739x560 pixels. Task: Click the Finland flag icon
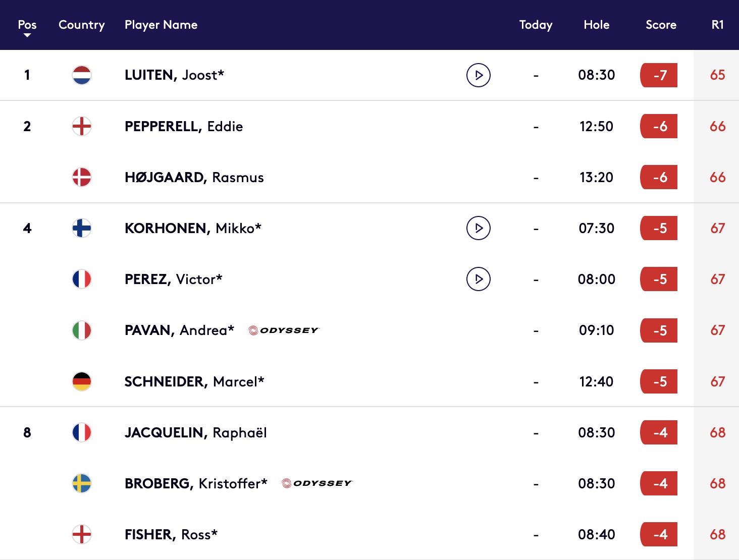[82, 228]
